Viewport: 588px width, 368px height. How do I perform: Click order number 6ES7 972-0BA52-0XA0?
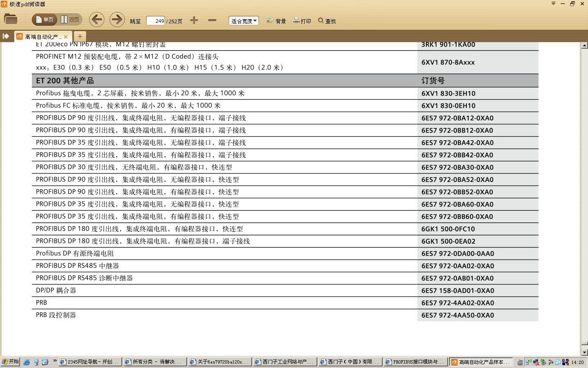pyautogui.click(x=457, y=180)
